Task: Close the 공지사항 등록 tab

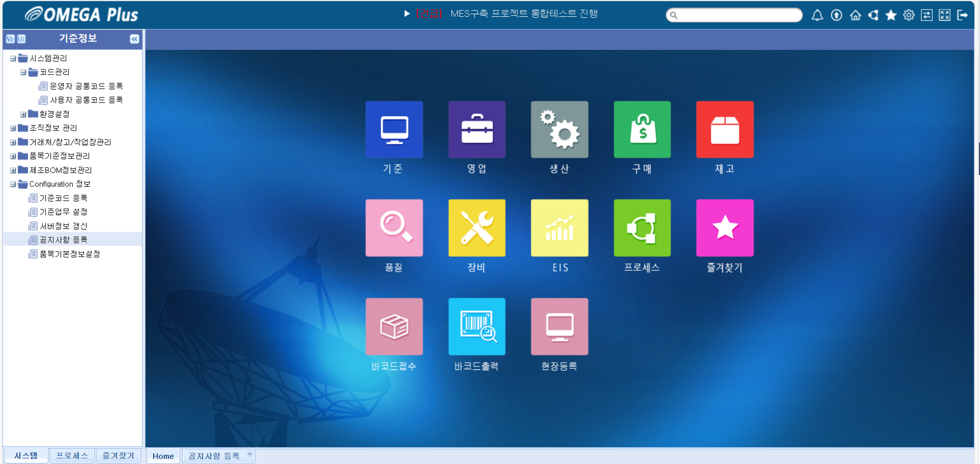Action: (x=250, y=453)
